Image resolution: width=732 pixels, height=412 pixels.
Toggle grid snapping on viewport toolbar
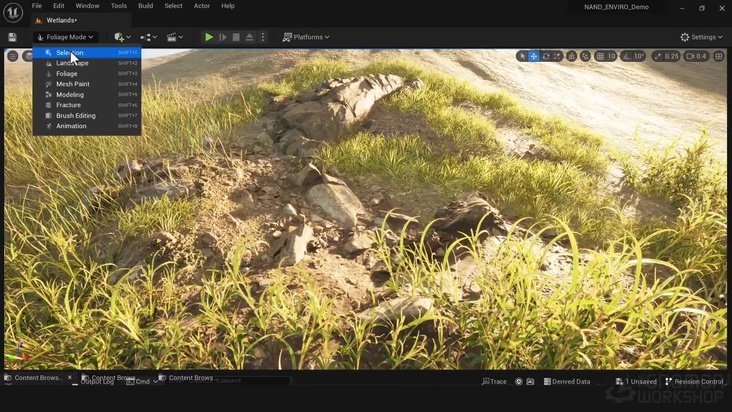click(600, 56)
